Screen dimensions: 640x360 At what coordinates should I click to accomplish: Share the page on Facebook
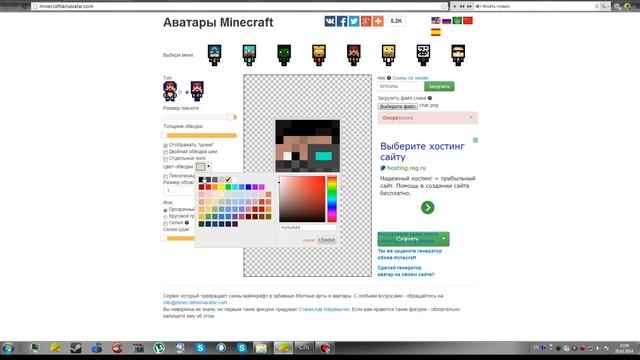point(342,21)
